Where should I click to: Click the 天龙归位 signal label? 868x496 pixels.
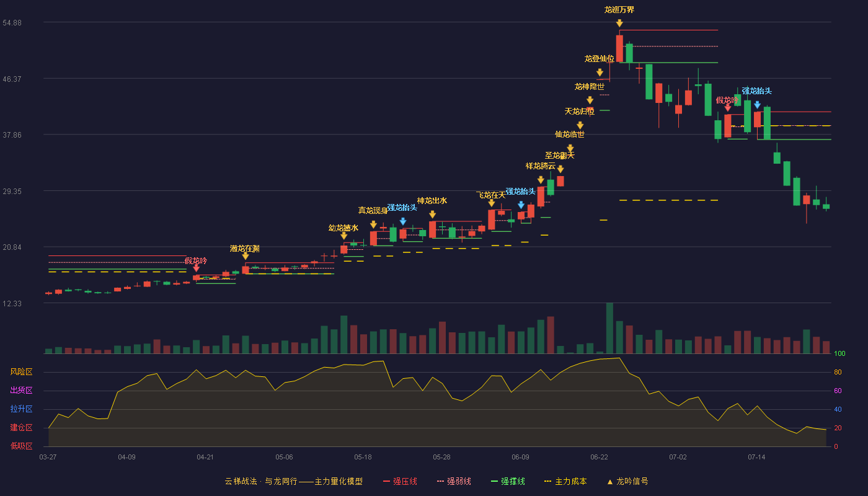pos(580,112)
